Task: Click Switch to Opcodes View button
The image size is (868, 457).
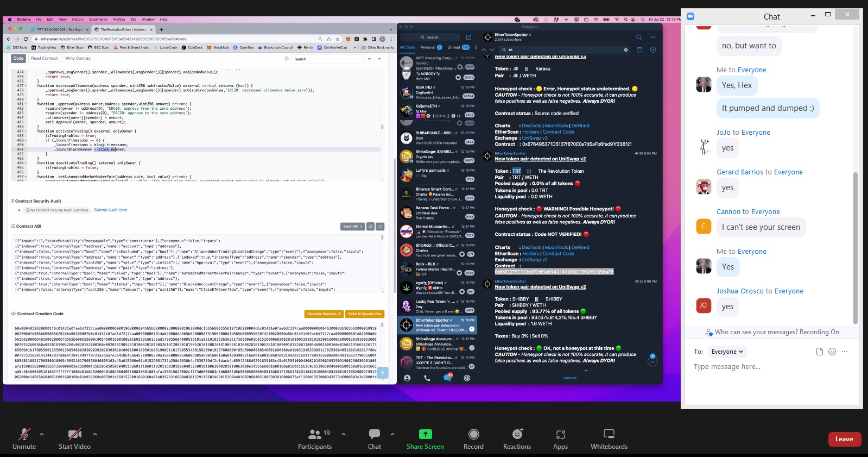Action: pos(365,314)
